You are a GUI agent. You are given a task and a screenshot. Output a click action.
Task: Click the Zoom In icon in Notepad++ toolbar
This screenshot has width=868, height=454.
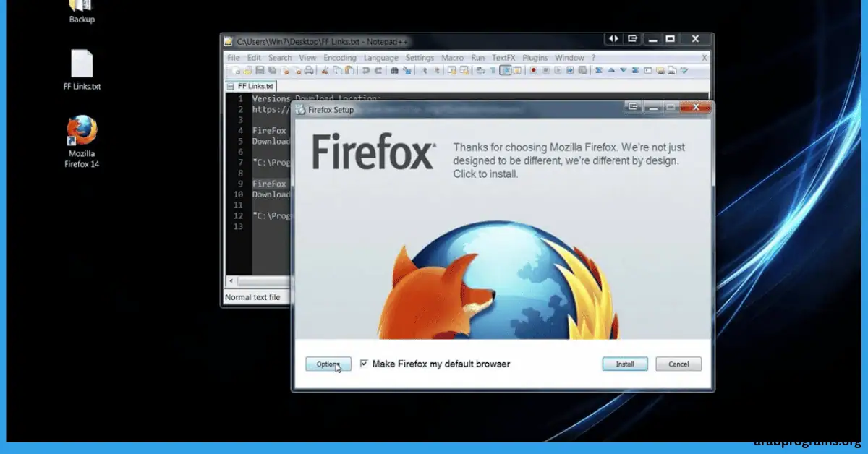424,70
